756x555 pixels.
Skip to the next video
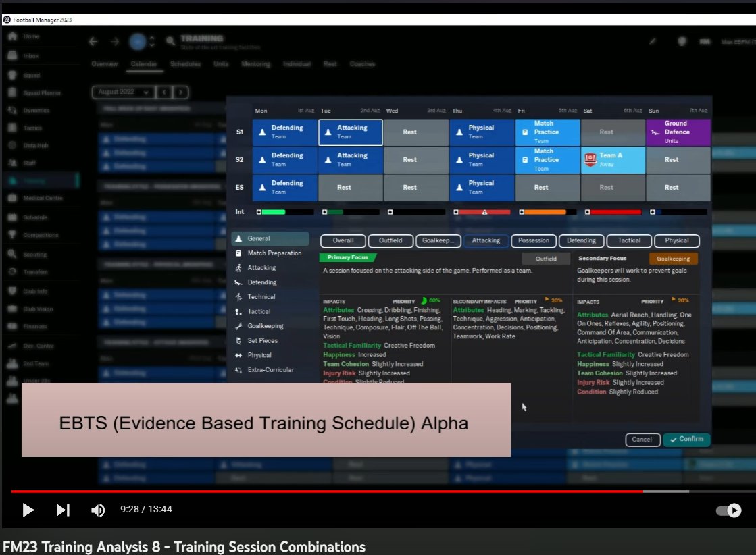[x=63, y=510]
